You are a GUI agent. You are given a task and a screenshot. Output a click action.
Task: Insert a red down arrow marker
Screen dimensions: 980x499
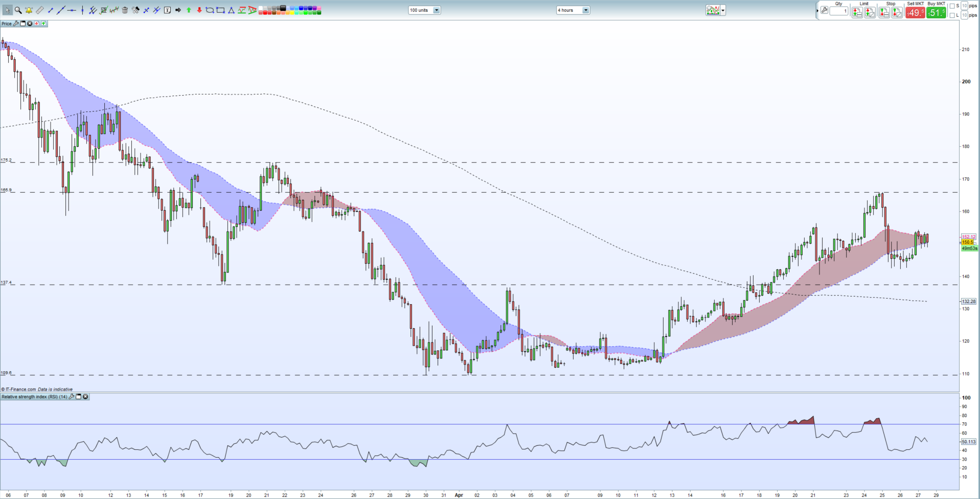point(199,10)
